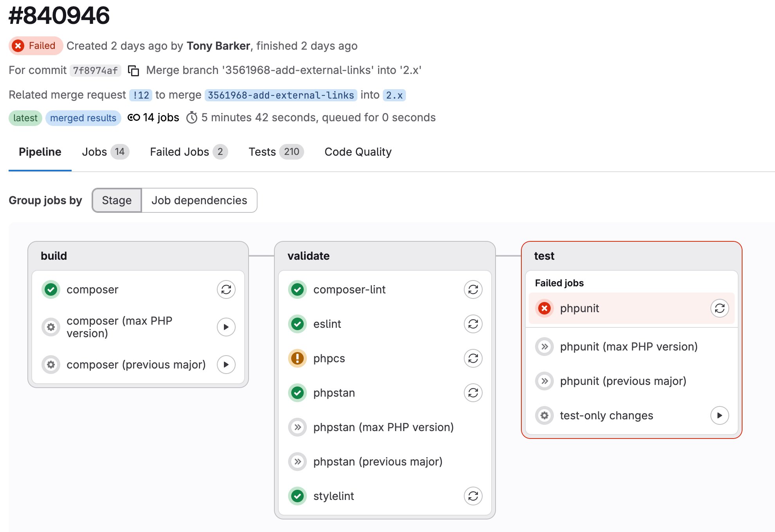The width and height of the screenshot is (775, 532).
Task: Retry the phpcs job
Action: coord(473,358)
